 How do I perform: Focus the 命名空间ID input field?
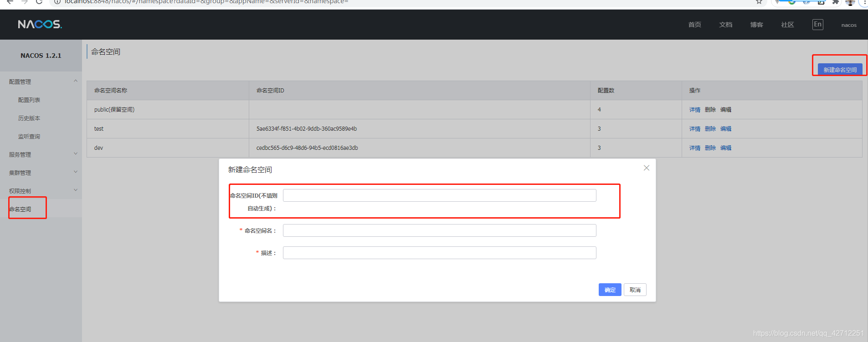coord(439,195)
